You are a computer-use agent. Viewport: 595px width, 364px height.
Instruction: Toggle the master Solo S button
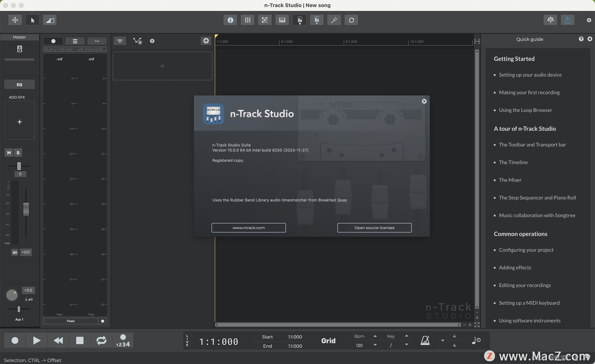[x=18, y=153]
